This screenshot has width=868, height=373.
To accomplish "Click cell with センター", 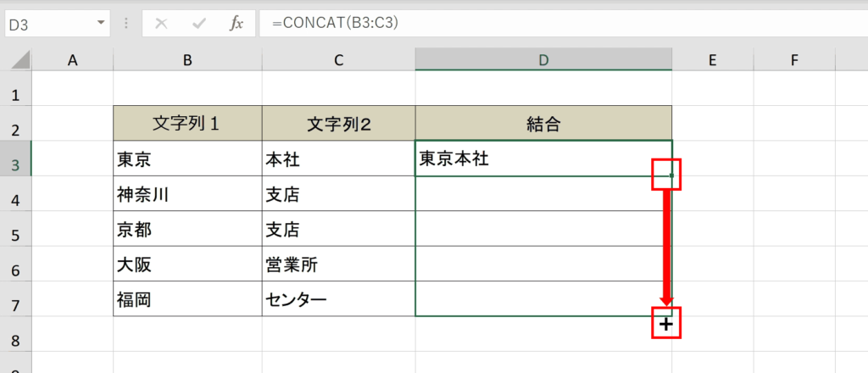I will [x=339, y=299].
